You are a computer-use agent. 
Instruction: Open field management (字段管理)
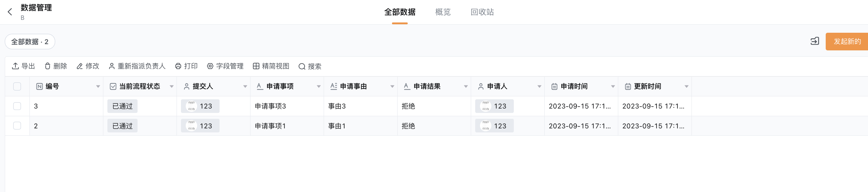coord(225,66)
